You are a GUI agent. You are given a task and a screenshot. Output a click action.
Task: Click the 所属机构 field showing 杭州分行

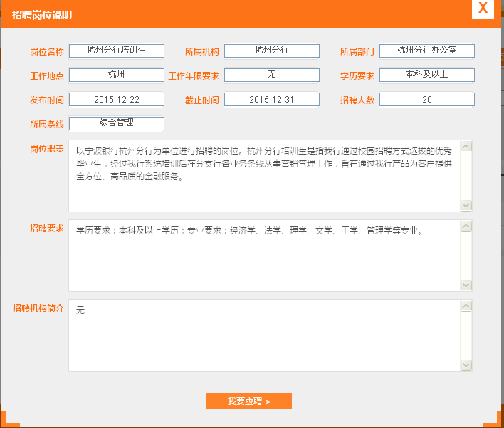point(272,51)
